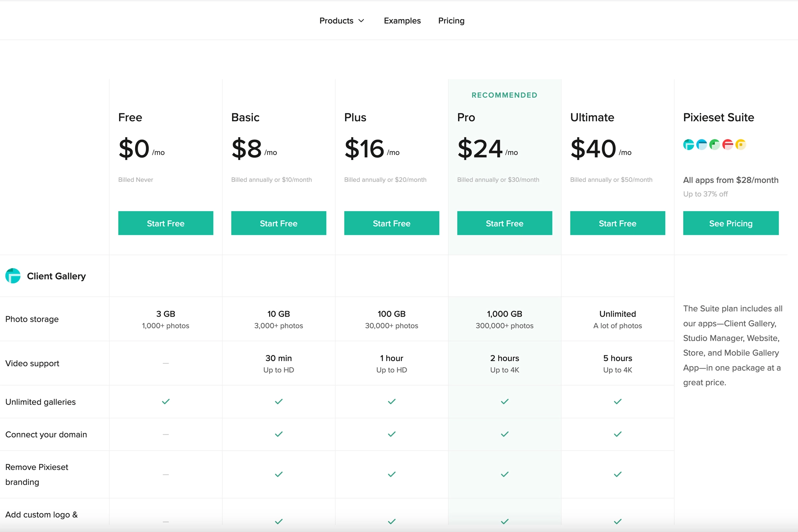Start Free on the Ultimate plan
This screenshot has height=532, width=798.
(x=618, y=223)
